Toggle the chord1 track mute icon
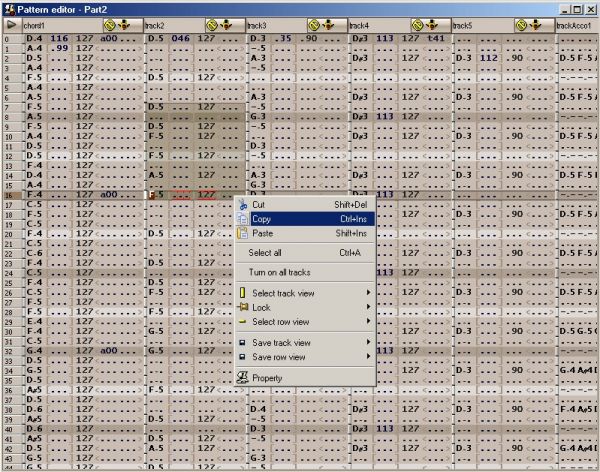This screenshot has height=472, width=600. tap(111, 24)
